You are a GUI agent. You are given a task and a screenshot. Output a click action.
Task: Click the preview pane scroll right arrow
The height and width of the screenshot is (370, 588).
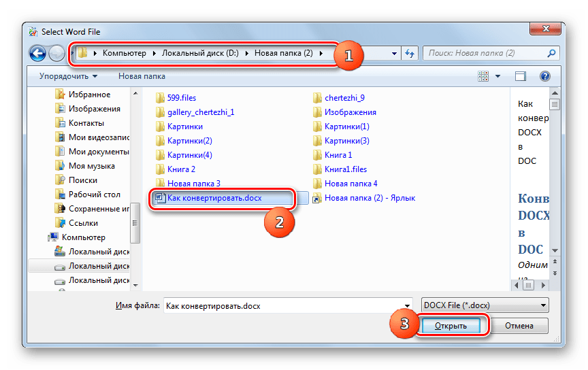(543, 285)
